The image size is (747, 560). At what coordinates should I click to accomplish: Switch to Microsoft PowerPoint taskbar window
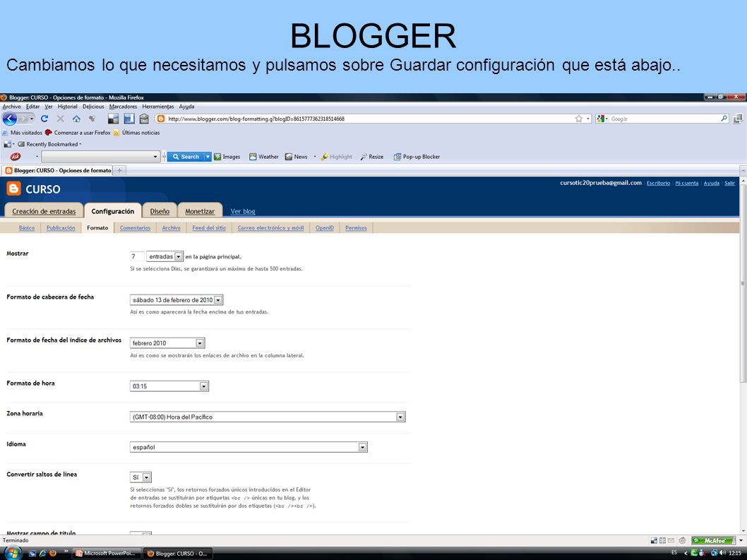click(107, 554)
